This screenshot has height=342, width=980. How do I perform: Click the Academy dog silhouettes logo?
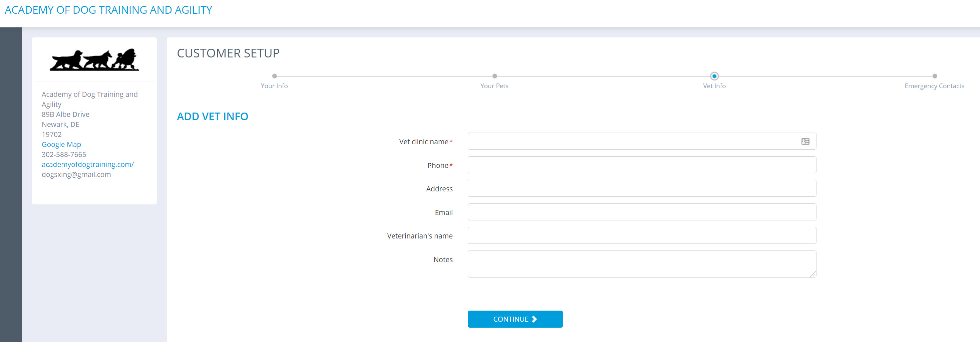94,60
